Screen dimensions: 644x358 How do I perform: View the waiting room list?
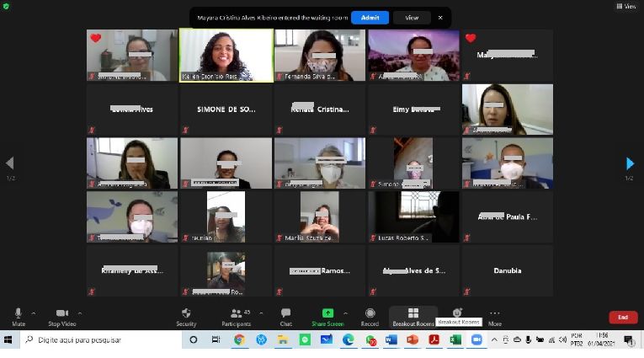click(412, 17)
